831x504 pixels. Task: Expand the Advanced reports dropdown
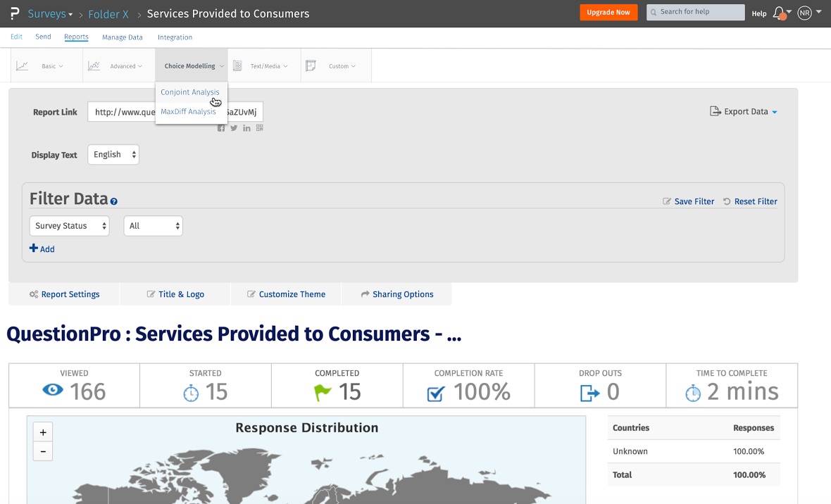pyautogui.click(x=126, y=66)
